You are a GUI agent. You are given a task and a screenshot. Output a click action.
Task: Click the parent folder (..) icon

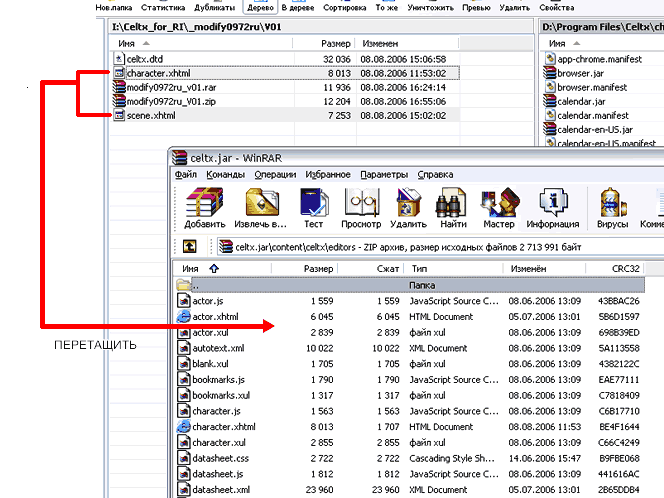pyautogui.click(x=183, y=285)
